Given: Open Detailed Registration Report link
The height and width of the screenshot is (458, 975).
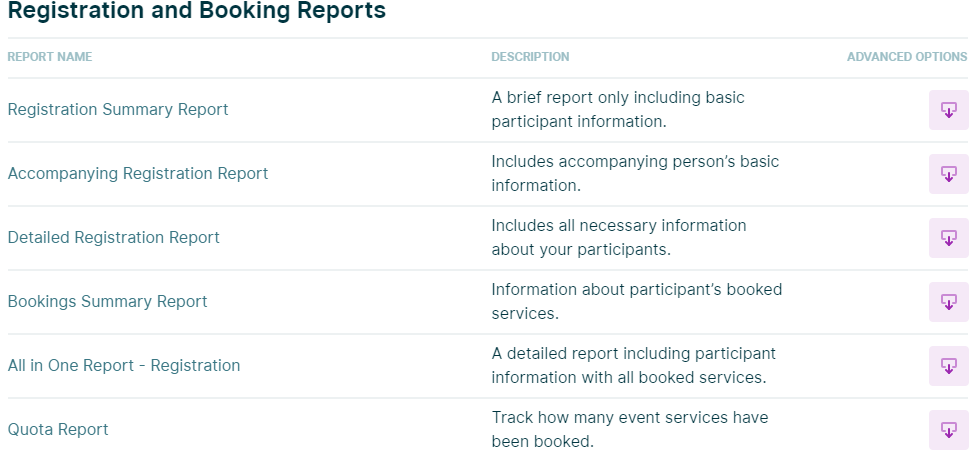Looking at the screenshot, I should click(114, 238).
